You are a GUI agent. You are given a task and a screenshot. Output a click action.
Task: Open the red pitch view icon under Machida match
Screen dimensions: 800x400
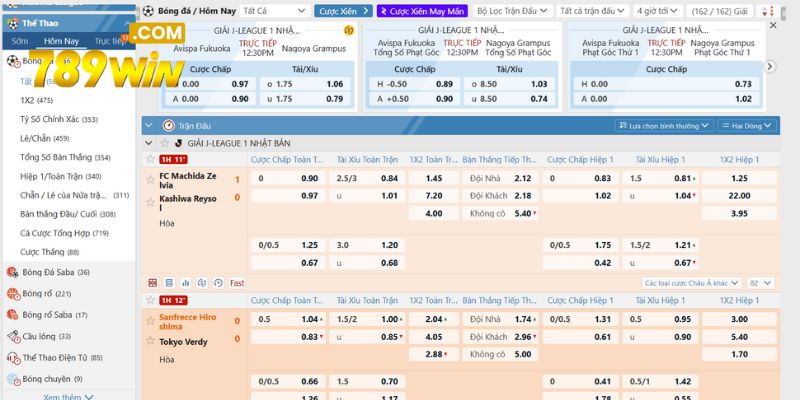click(x=153, y=283)
